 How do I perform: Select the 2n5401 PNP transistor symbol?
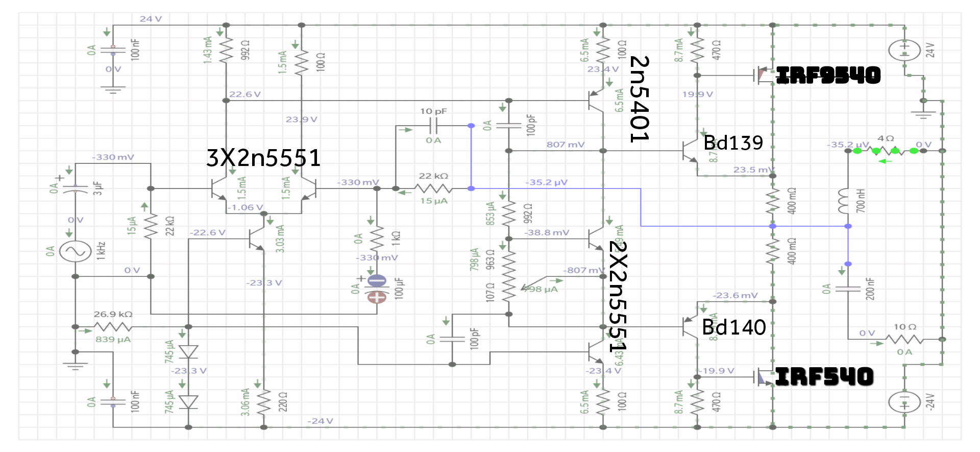coord(596,101)
